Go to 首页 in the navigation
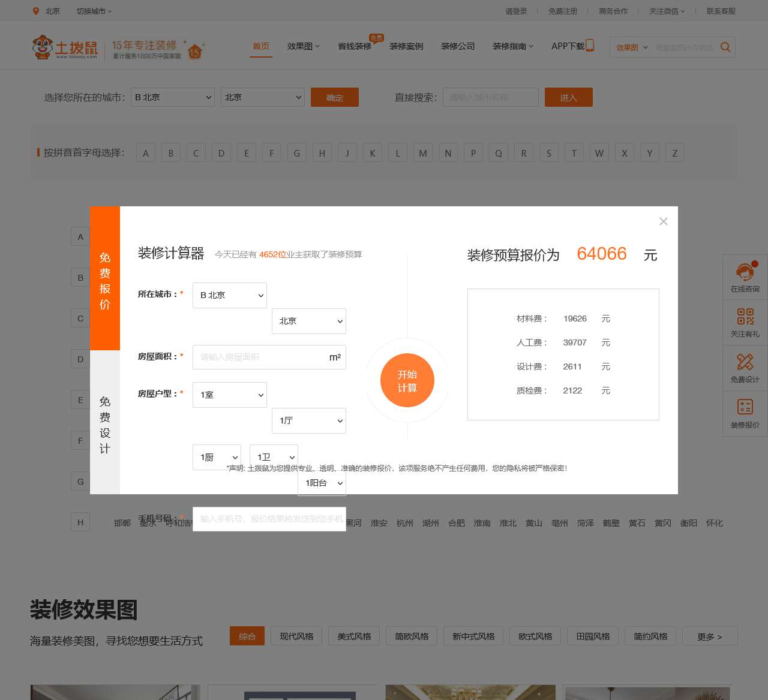 (261, 46)
